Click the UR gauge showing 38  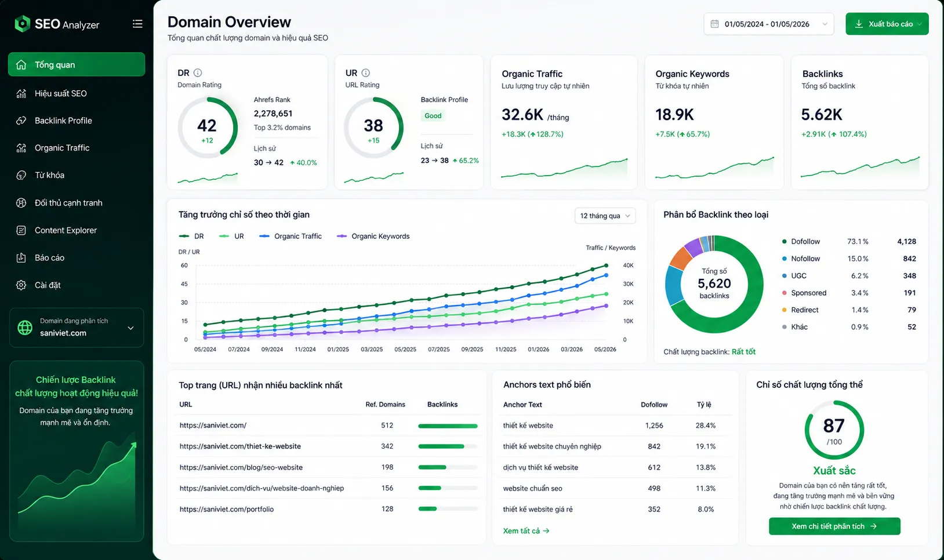click(x=373, y=128)
